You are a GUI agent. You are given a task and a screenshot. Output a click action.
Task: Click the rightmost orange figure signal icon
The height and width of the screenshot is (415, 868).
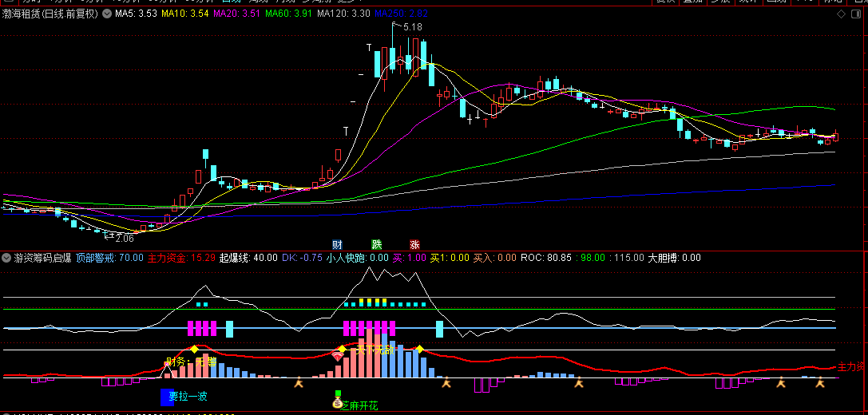click(819, 383)
